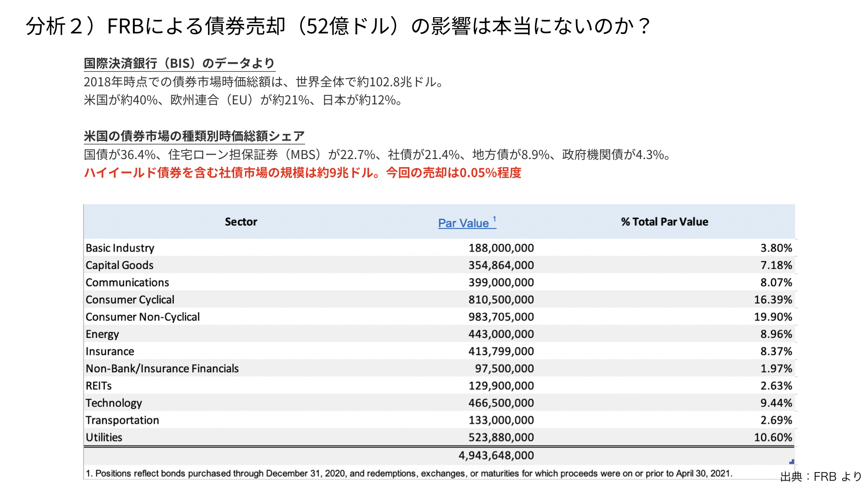Open the Par Value footnote link

467,222
